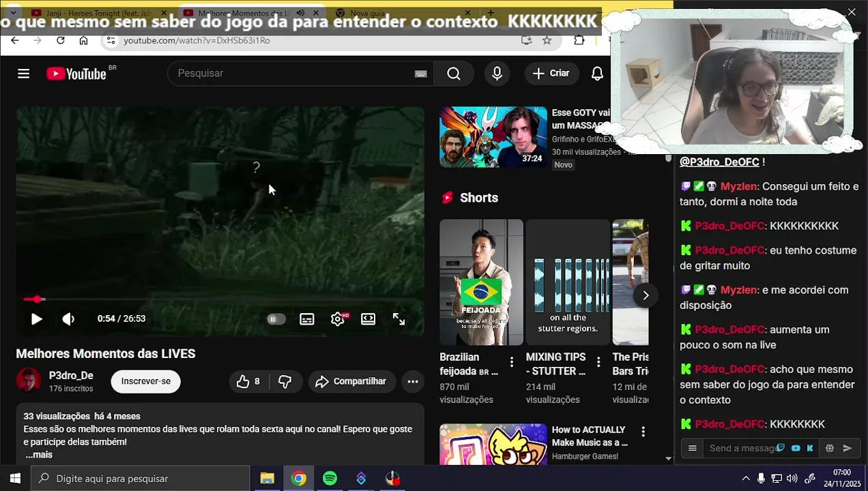Click the globe icon in chat box

(830, 448)
